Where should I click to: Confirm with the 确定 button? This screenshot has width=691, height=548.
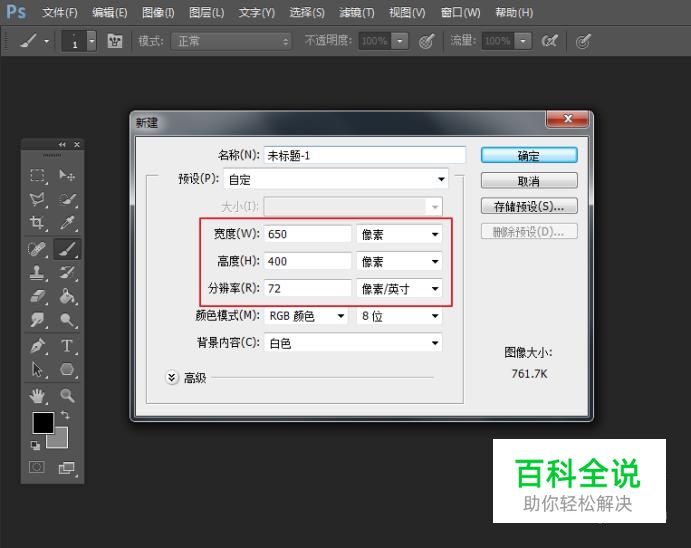point(529,156)
